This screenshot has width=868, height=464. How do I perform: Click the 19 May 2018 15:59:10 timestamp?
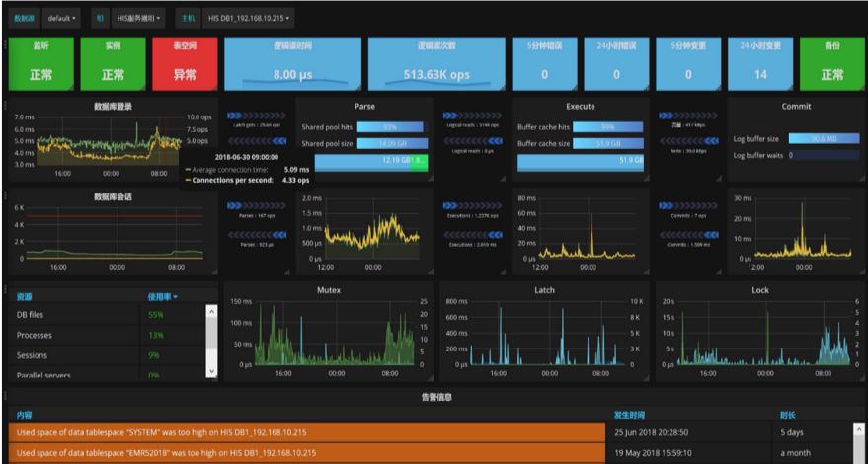click(x=652, y=453)
